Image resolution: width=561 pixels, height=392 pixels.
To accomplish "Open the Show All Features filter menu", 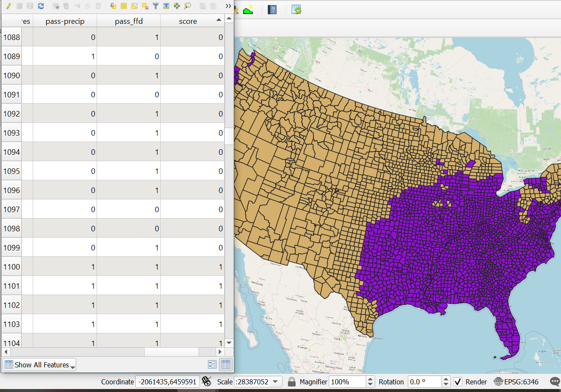I will pyautogui.click(x=40, y=365).
